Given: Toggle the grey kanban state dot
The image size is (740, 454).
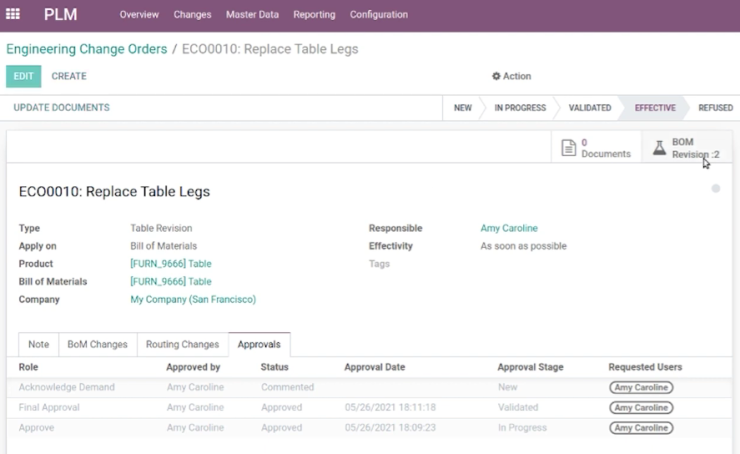Looking at the screenshot, I should [715, 188].
